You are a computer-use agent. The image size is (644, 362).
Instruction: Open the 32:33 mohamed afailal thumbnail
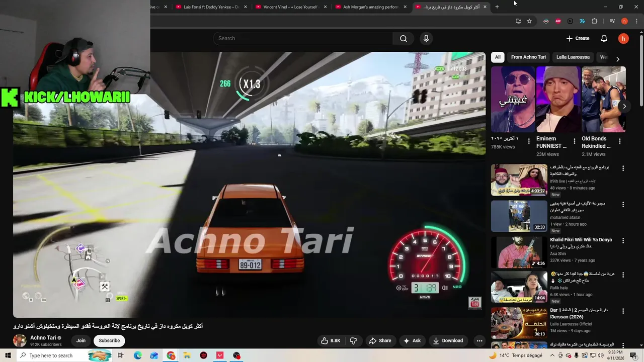(519, 216)
